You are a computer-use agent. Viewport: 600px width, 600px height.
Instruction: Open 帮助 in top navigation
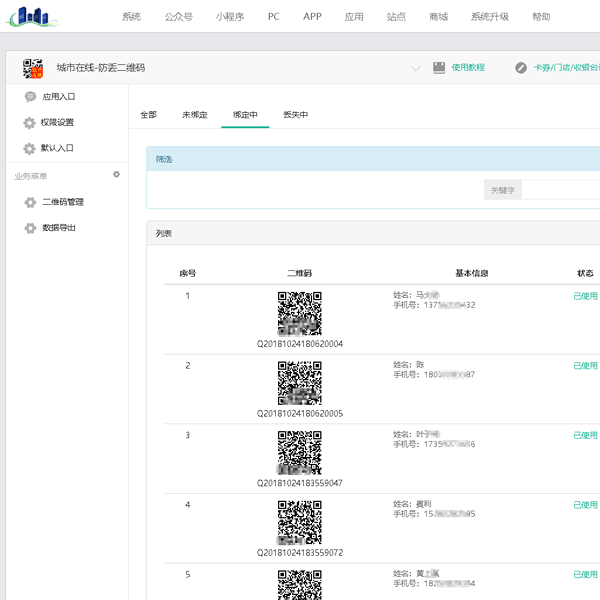click(541, 17)
